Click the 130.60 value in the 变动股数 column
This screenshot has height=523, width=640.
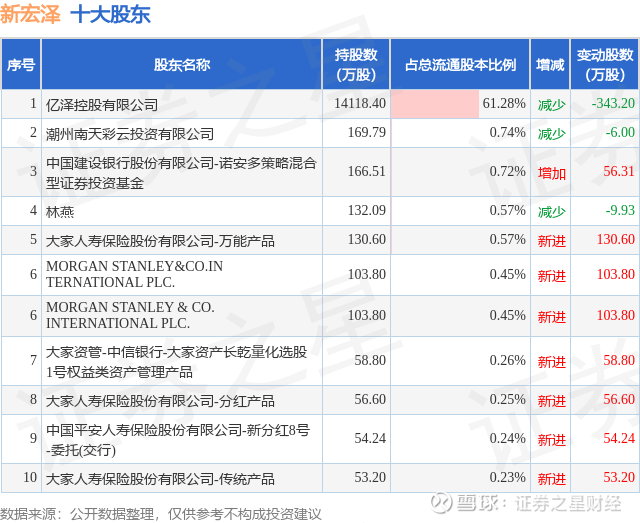click(x=616, y=239)
